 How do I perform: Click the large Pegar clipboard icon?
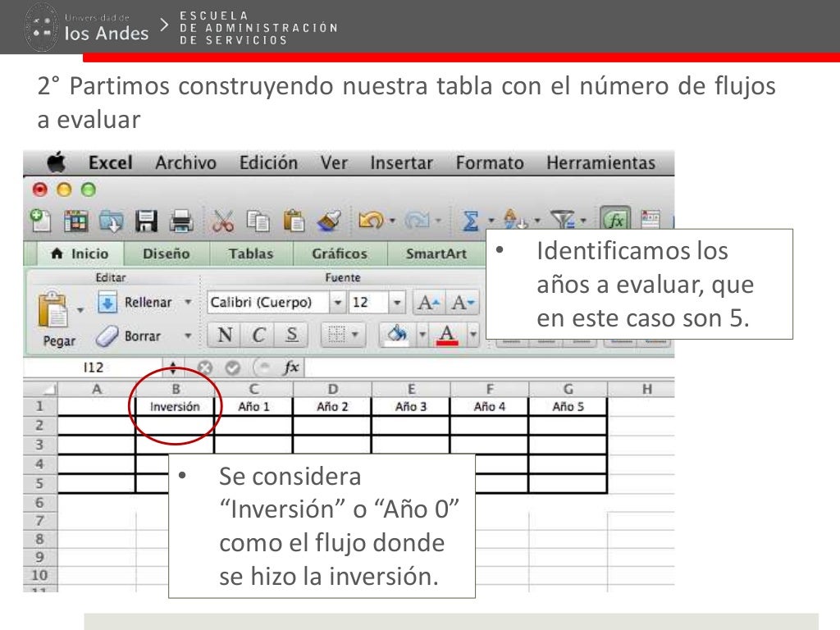pyautogui.click(x=52, y=309)
